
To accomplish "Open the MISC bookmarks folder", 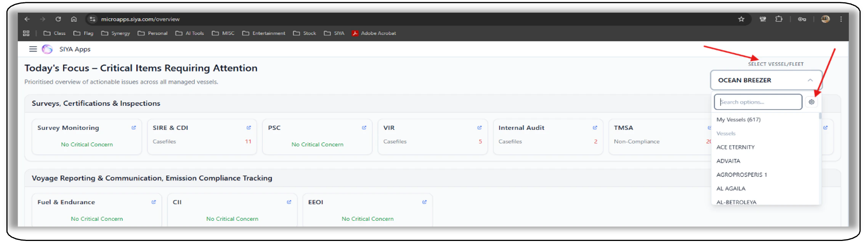I will tap(223, 33).
